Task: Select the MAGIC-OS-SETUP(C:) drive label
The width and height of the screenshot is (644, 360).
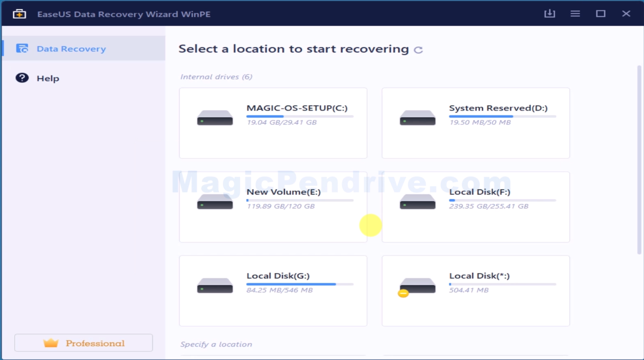Action: click(x=297, y=108)
